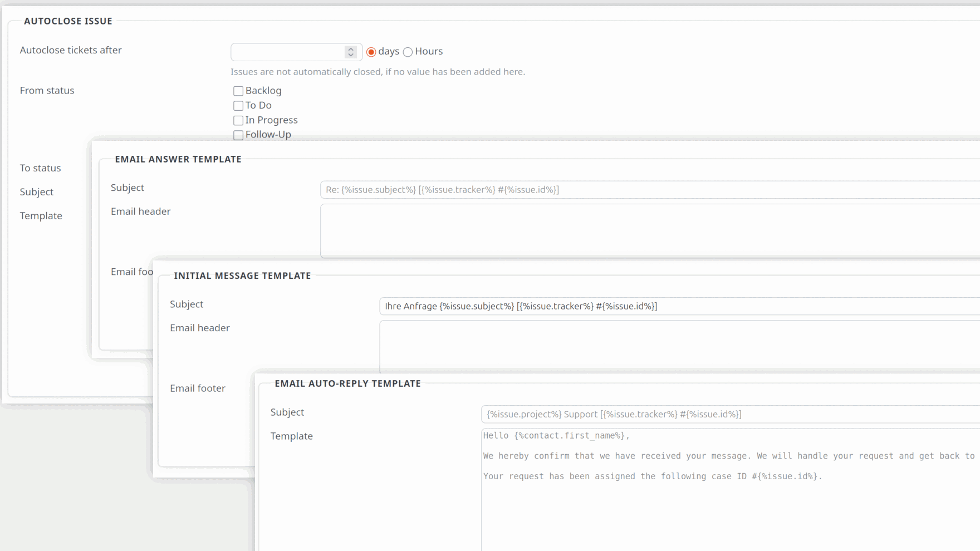Screen dimensions: 980x551
Task: Click the Email header label in Initial Message Template
Action: [200, 328]
